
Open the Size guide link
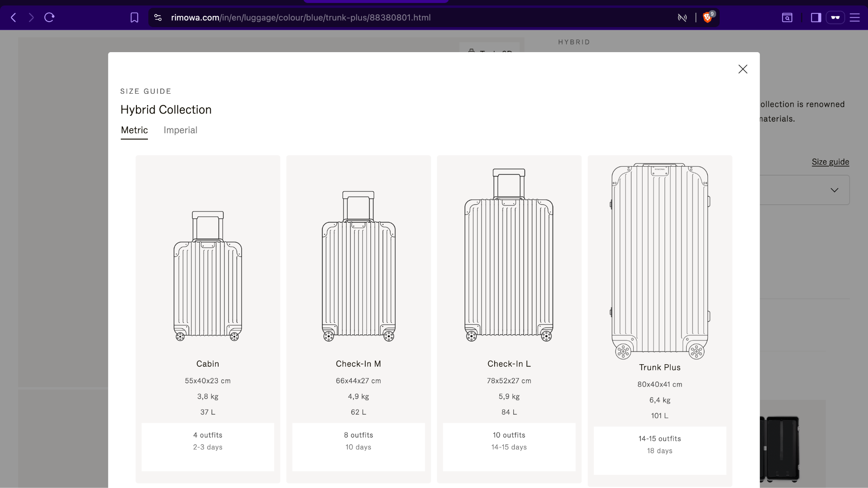830,162
